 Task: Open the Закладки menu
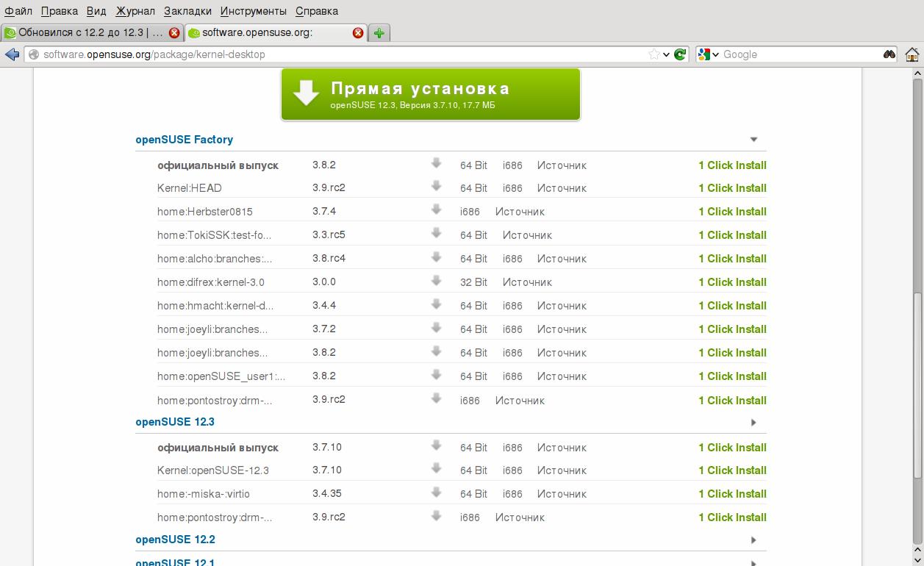[187, 11]
